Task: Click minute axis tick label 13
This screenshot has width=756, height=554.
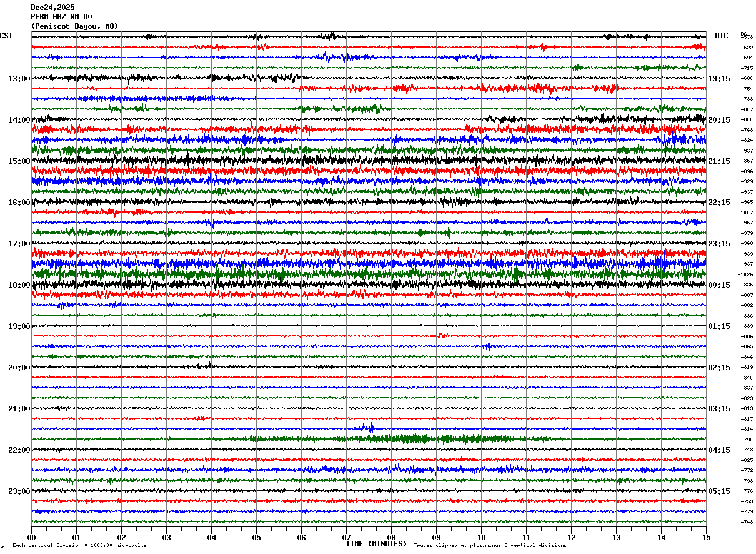Action: pyautogui.click(x=616, y=537)
